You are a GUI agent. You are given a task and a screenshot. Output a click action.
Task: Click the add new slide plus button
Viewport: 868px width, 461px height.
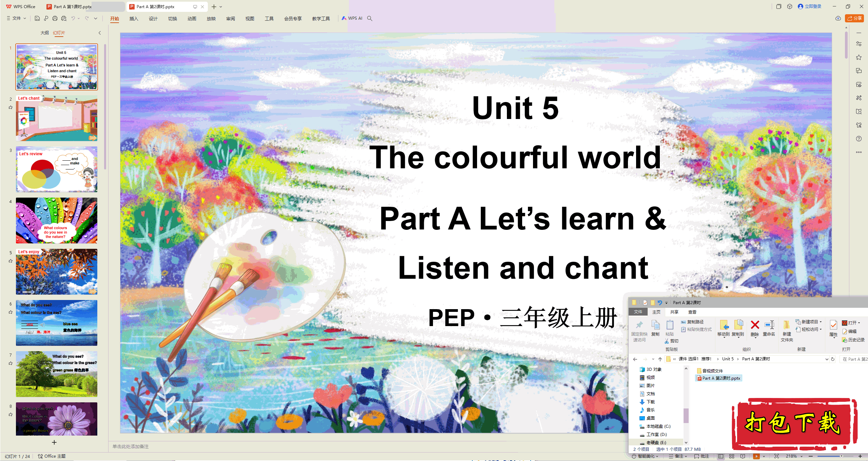point(54,442)
